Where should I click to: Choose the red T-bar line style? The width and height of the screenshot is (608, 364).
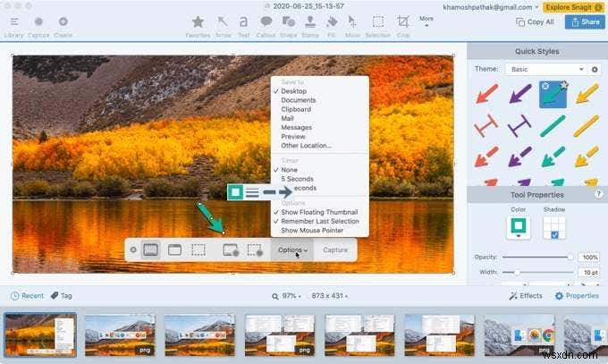486,126
